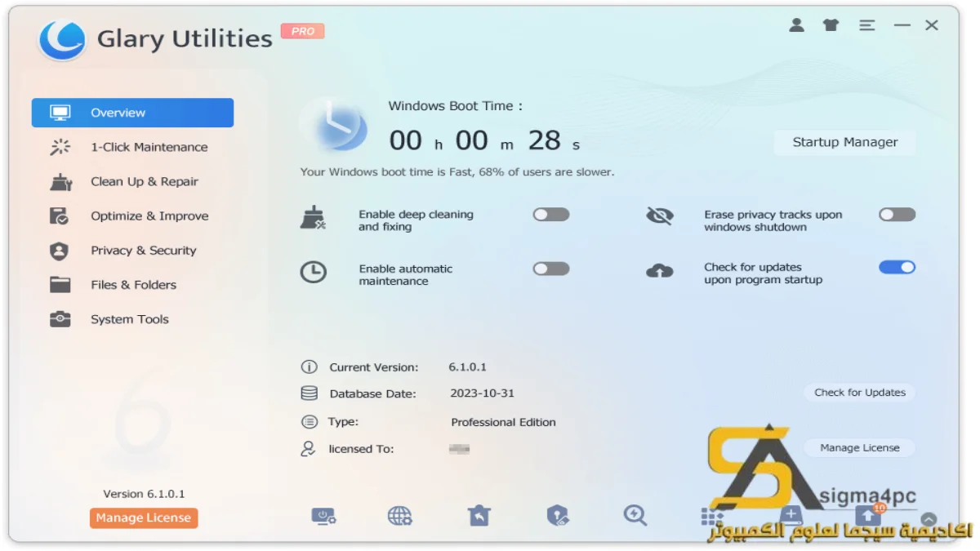
Task: Minimize the Glary Utilities window
Action: (x=902, y=25)
